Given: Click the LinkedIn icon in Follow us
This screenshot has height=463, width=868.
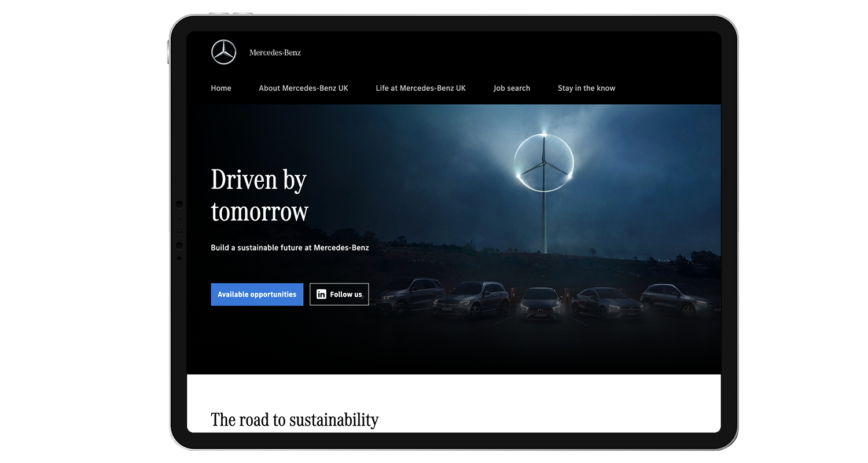Looking at the screenshot, I should 321,294.
